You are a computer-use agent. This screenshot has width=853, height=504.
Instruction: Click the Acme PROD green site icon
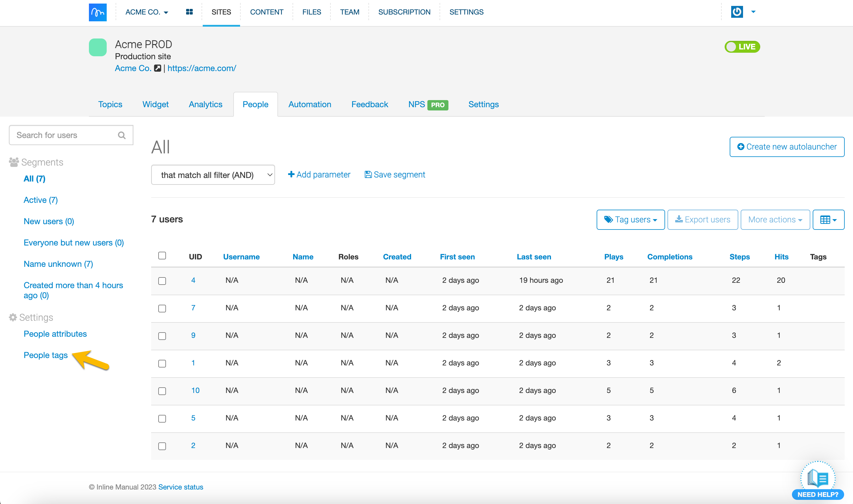click(98, 47)
